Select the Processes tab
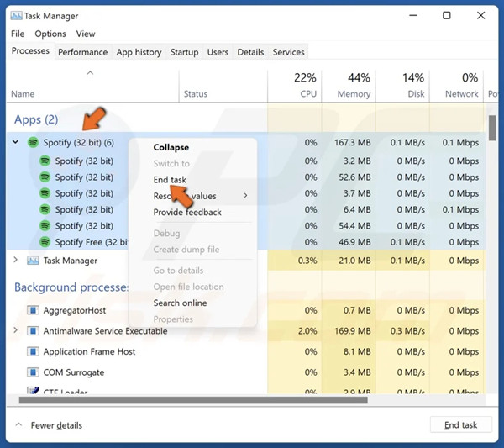 pyautogui.click(x=30, y=50)
